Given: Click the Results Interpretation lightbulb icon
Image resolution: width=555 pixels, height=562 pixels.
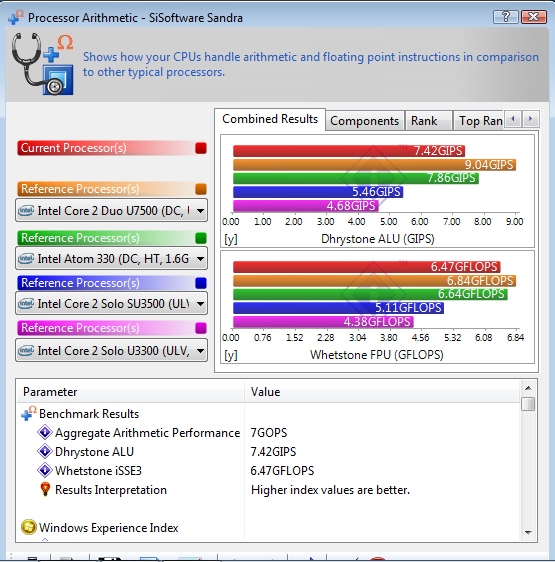Looking at the screenshot, I should (x=45, y=489).
